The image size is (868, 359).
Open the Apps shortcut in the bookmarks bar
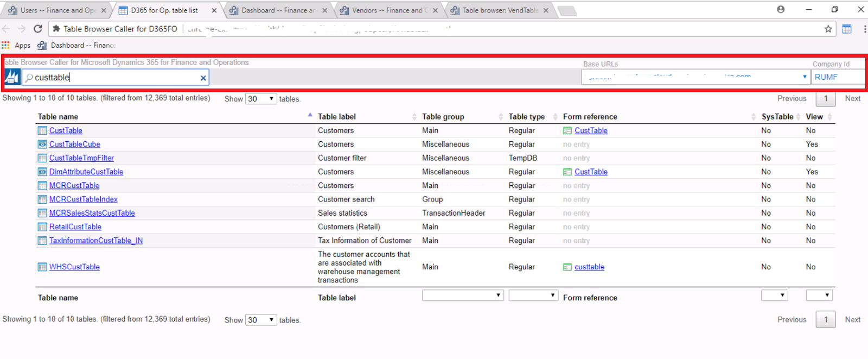[x=16, y=45]
